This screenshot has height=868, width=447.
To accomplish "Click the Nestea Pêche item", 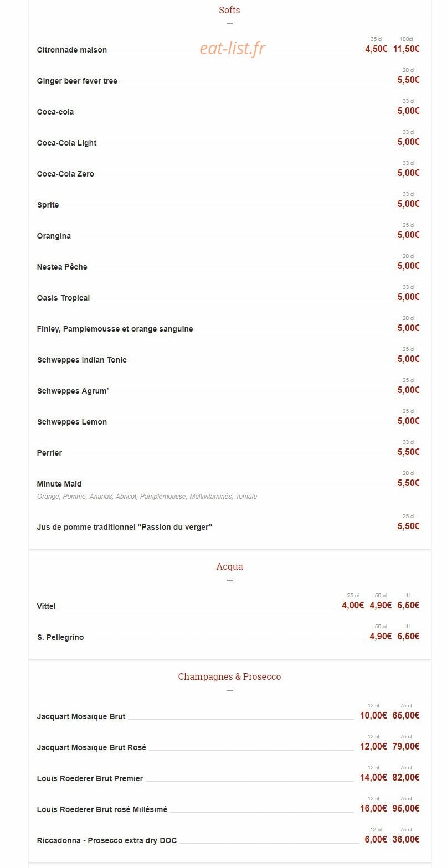I will point(62,267).
